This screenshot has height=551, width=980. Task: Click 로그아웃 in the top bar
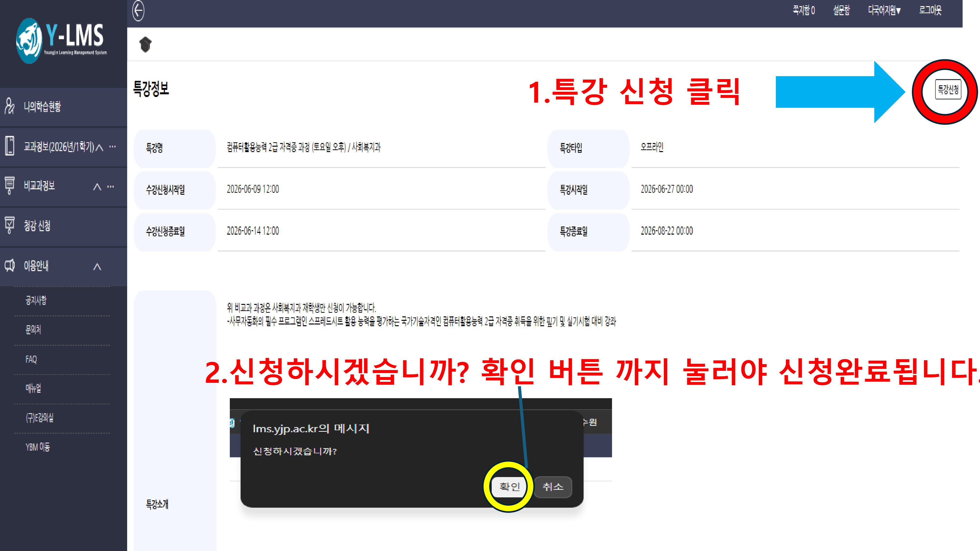click(930, 10)
